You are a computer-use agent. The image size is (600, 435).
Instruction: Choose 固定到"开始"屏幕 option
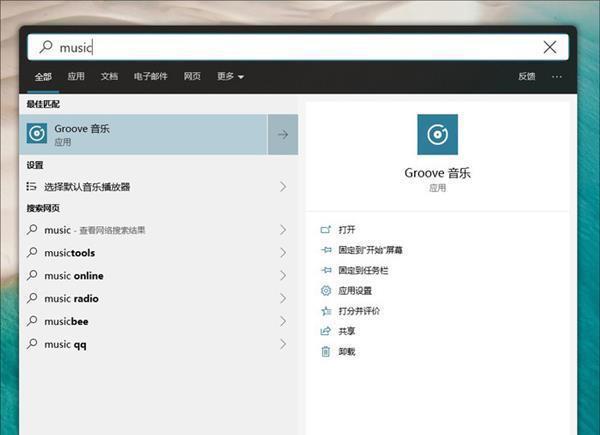(370, 250)
